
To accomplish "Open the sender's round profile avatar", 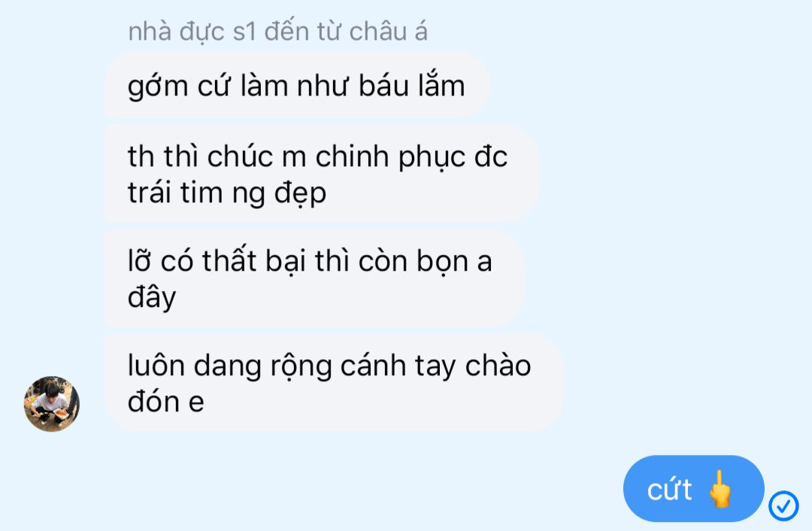I will click(x=52, y=404).
